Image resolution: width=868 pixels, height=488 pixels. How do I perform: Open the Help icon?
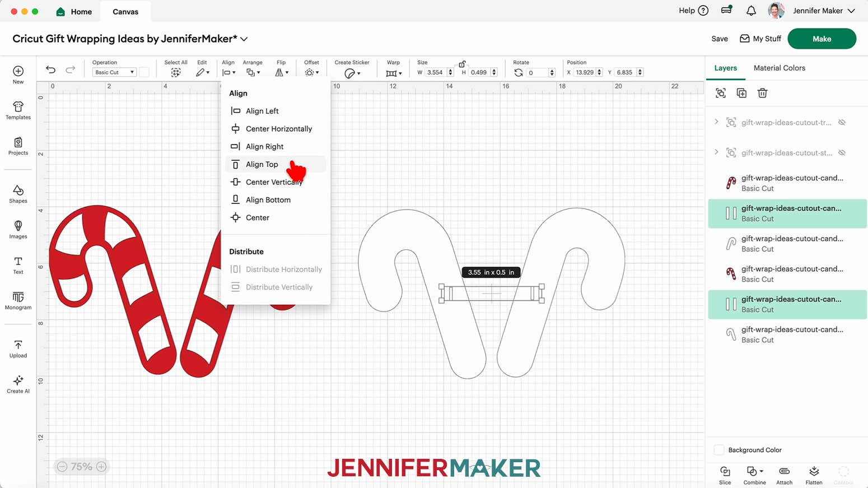[x=703, y=11]
